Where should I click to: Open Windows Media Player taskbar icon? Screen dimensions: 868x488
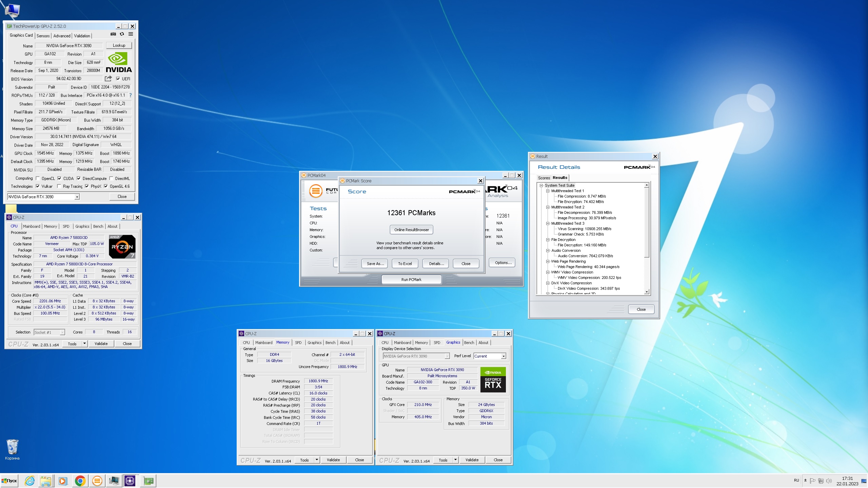point(62,481)
